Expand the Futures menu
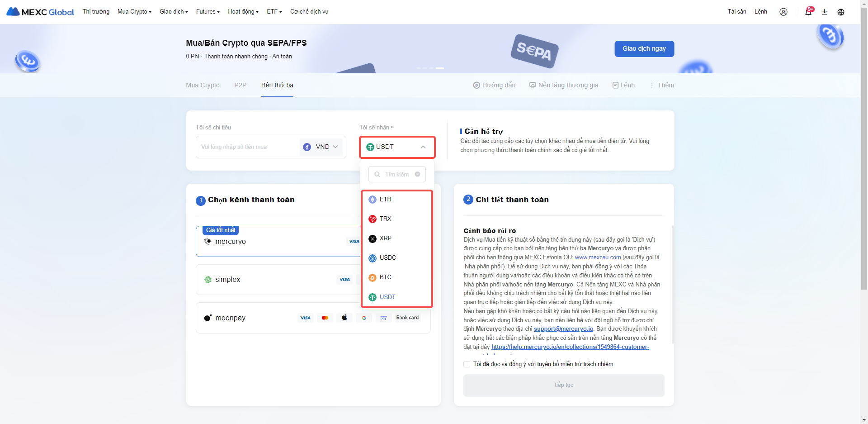This screenshot has width=868, height=424. coord(208,12)
